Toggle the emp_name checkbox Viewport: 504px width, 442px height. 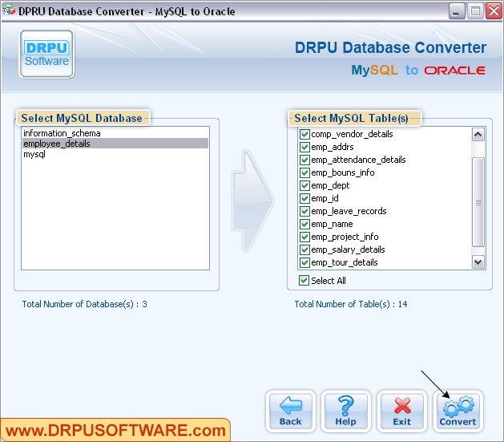[x=304, y=224]
